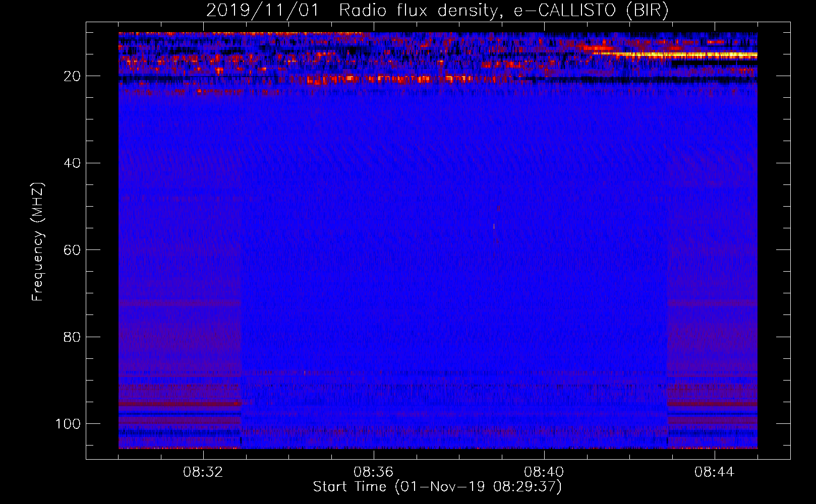Click the 08:40 time tick label
Screen dimensions: 816x504
coord(544,472)
